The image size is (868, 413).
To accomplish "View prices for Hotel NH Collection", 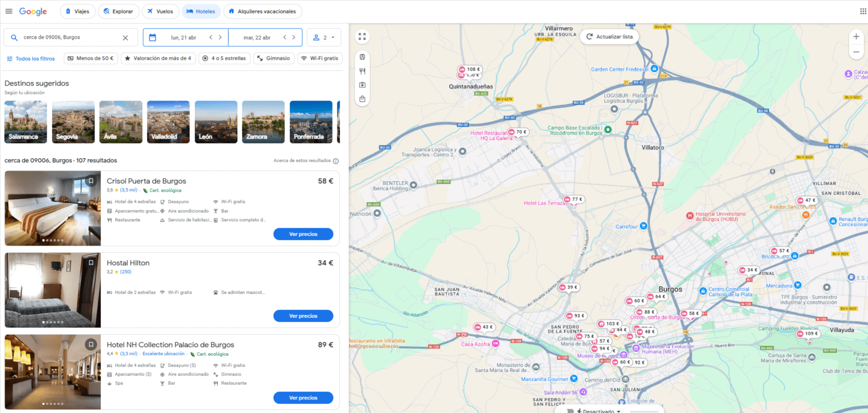I will (x=303, y=398).
